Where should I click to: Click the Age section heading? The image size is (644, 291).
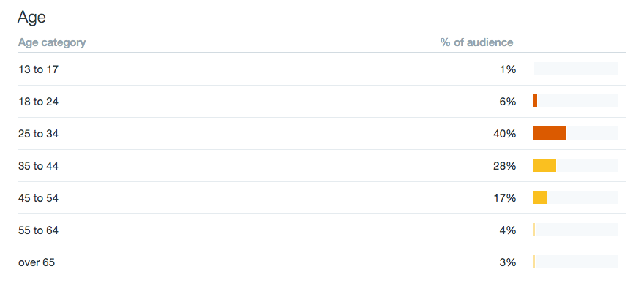point(31,18)
